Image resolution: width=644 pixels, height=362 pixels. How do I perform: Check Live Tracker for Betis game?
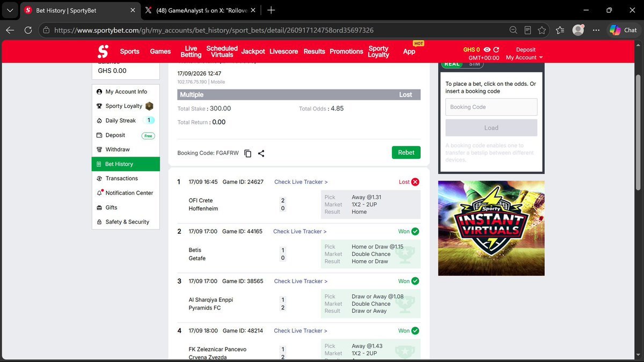point(300,232)
